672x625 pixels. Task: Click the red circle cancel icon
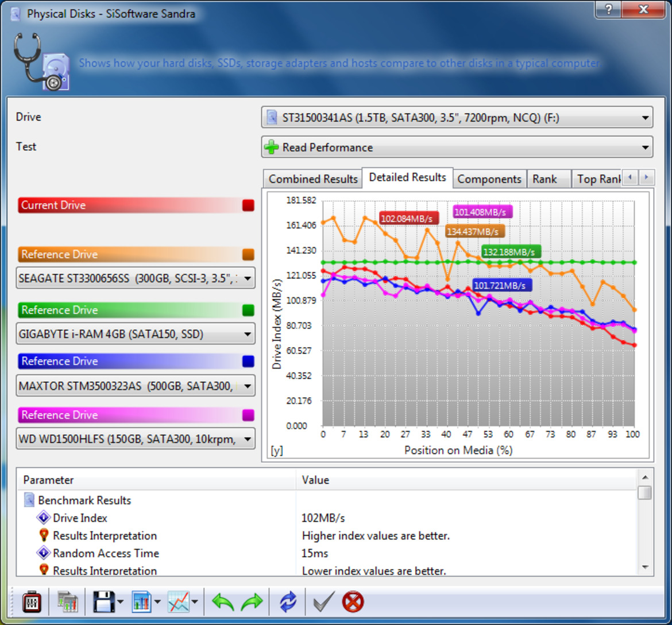(x=353, y=602)
